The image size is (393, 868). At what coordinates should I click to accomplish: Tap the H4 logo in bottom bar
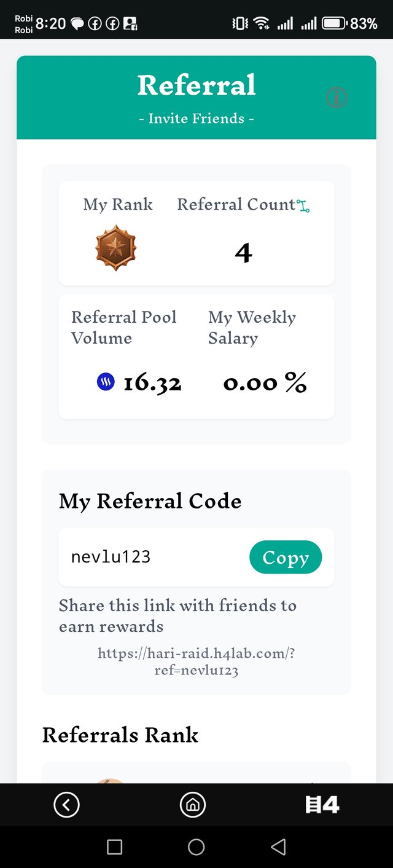(322, 805)
